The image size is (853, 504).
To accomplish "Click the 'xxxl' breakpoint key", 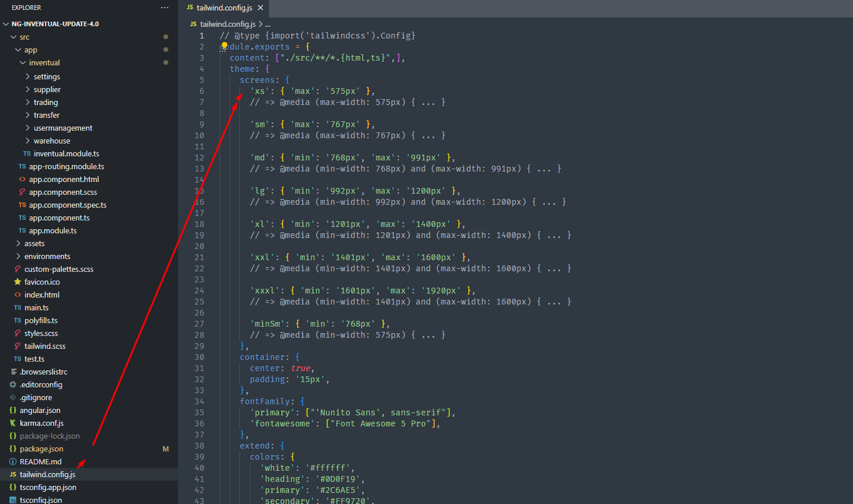I will point(264,290).
